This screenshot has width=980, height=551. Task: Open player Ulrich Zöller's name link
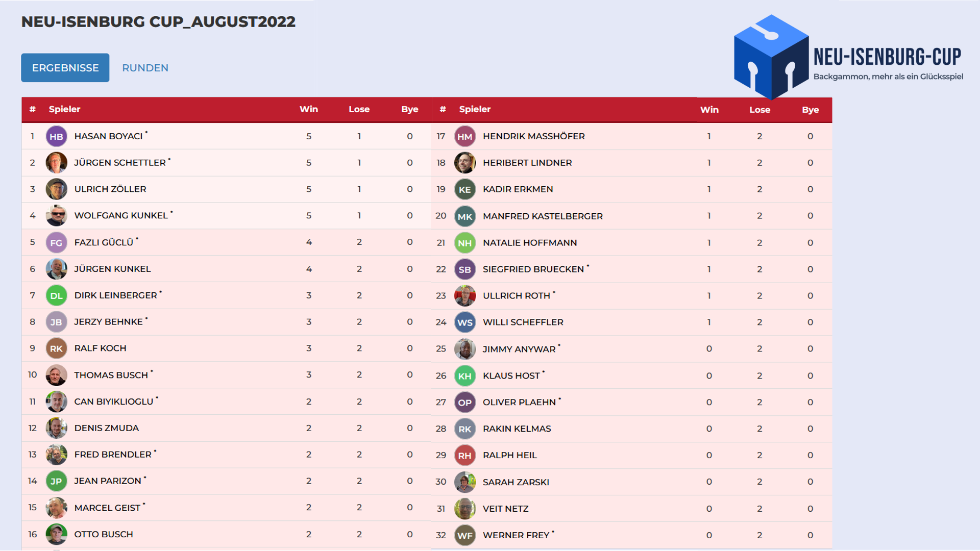[x=110, y=189]
